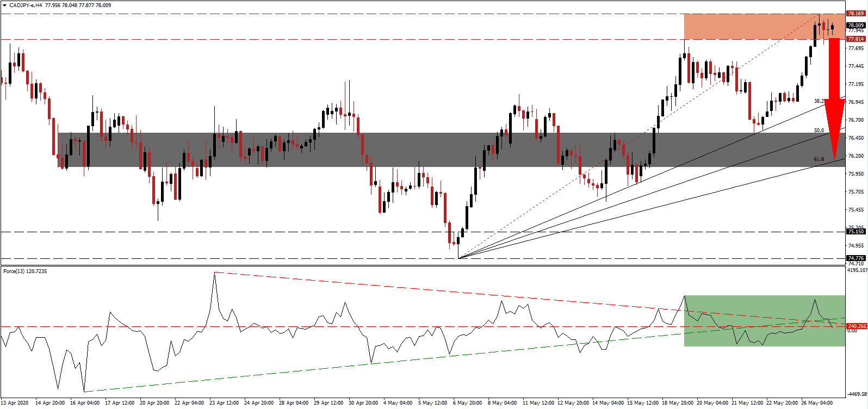
Task: Click the current price tag 78.009
Action: 856,26
